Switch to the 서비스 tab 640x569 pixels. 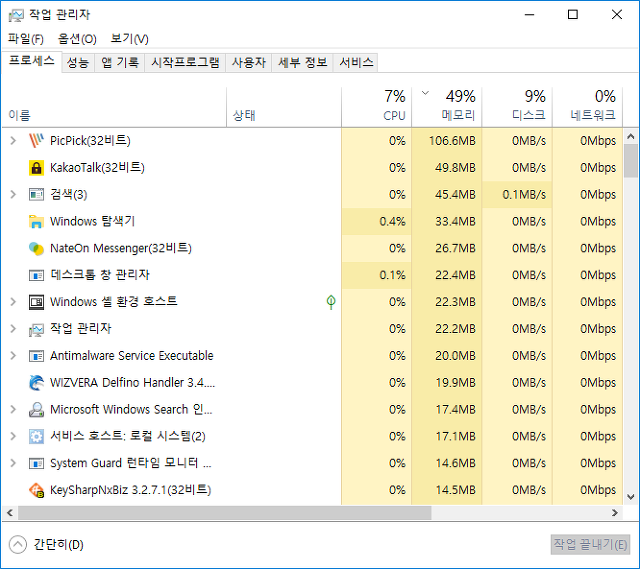pyautogui.click(x=356, y=63)
